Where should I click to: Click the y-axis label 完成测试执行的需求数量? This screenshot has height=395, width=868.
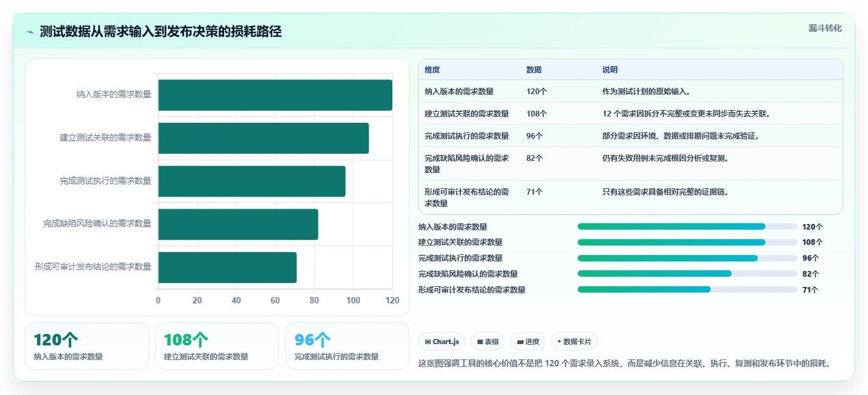pyautogui.click(x=106, y=181)
